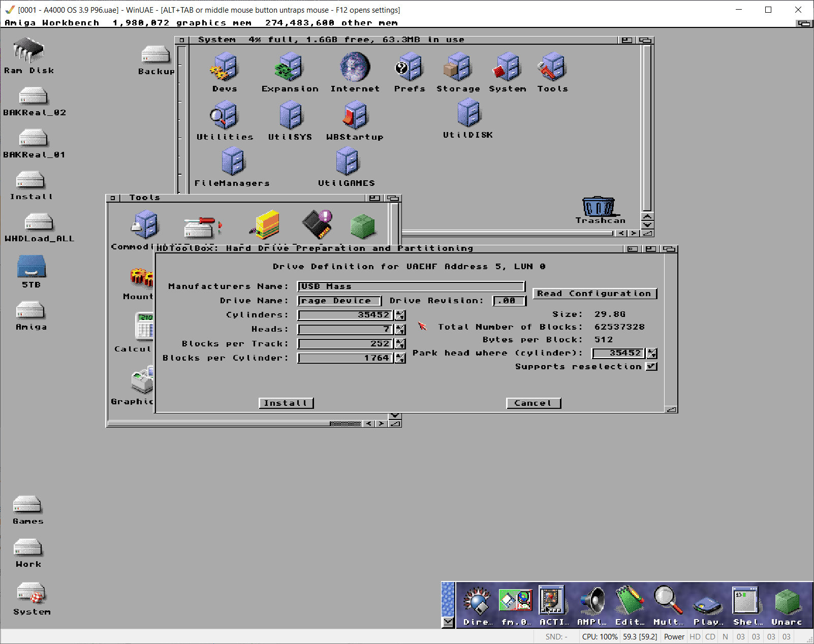Viewport: 814px width, 644px height.
Task: Select the Install drive icon
Action: (x=30, y=180)
